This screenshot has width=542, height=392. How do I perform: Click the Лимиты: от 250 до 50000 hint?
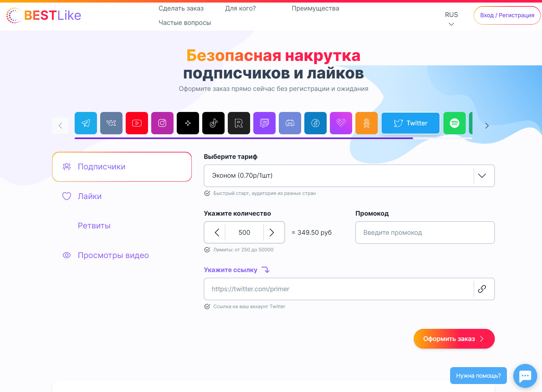[x=243, y=250]
